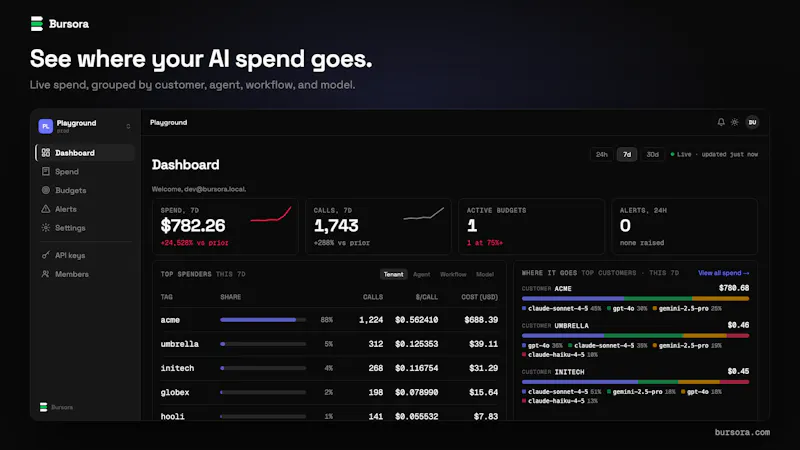Open API keys in the sidebar
The image size is (800, 450).
(x=85, y=255)
